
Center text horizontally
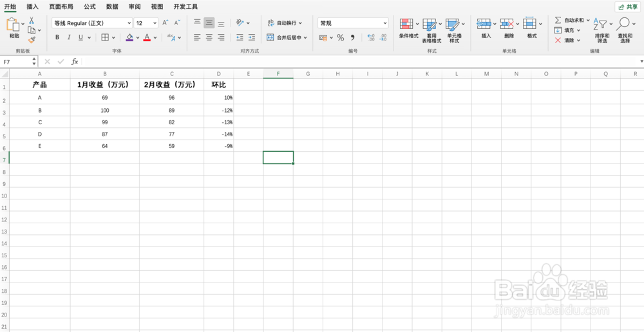209,37
